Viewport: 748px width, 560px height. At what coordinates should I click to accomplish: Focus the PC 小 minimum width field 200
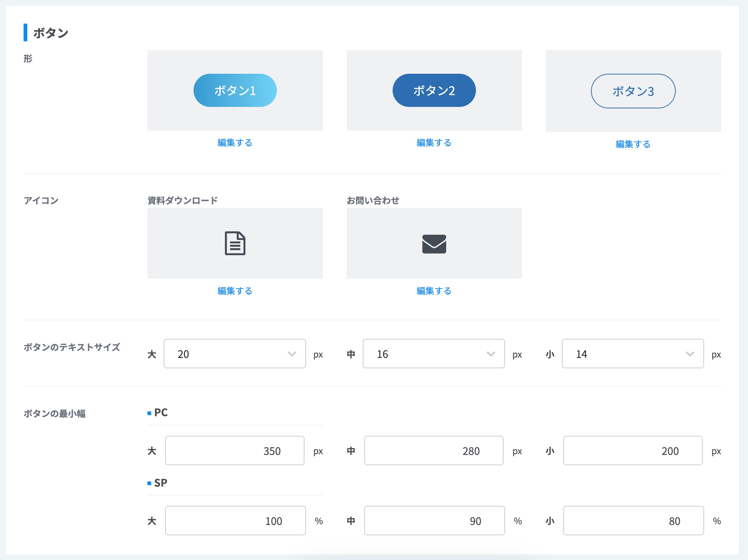coord(633,451)
